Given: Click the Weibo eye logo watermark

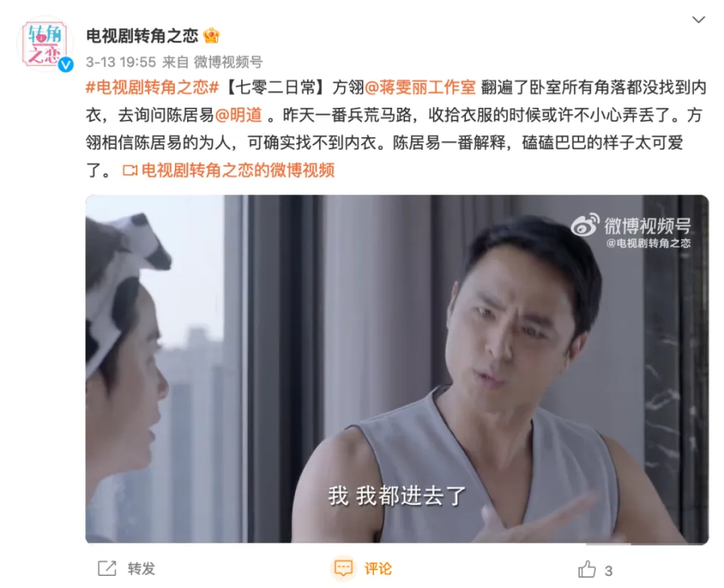Looking at the screenshot, I should click(585, 225).
